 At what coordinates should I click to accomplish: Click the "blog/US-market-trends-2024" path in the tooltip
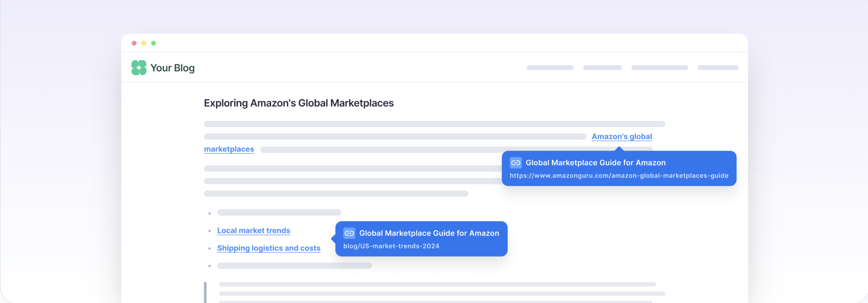click(391, 246)
